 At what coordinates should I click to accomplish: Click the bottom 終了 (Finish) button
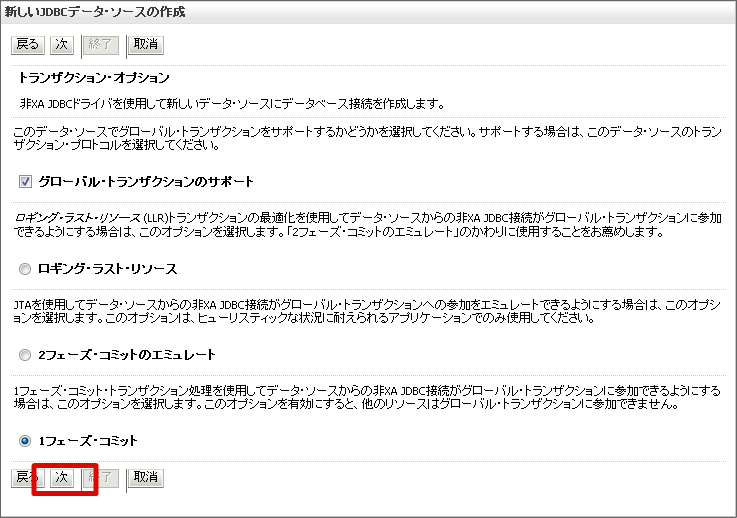[x=101, y=479]
